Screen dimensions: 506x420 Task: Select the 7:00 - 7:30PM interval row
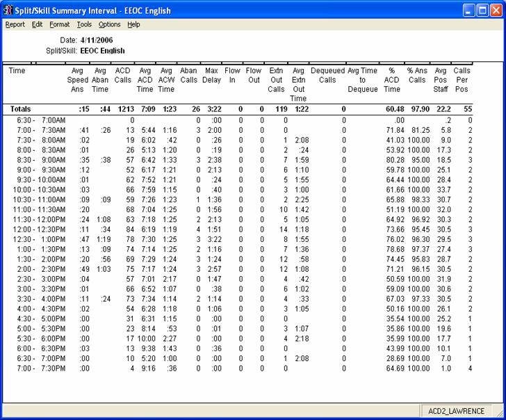(x=237, y=369)
